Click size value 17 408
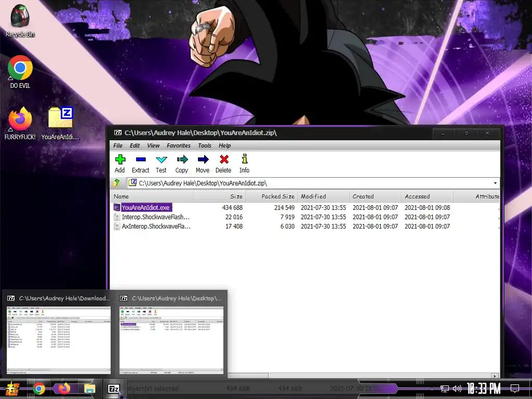The height and width of the screenshot is (399, 532). (x=234, y=227)
